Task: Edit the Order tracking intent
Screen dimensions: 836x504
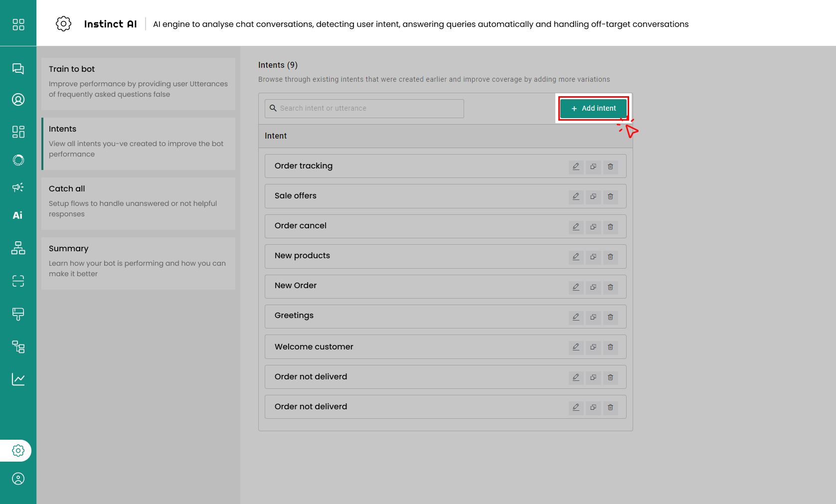Action: point(576,167)
